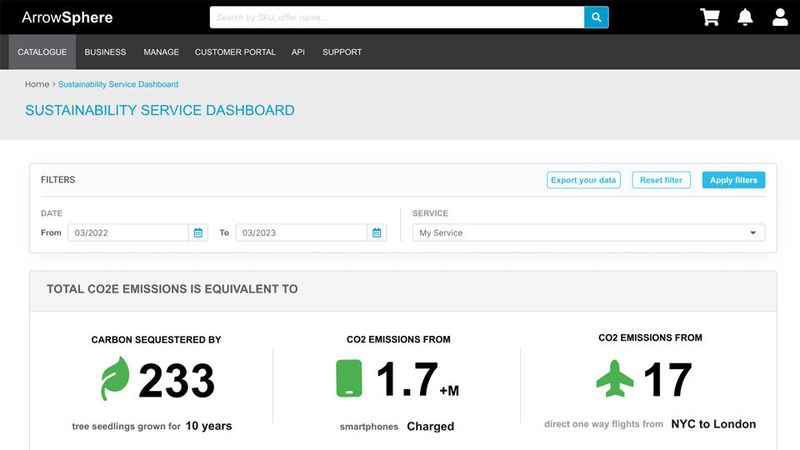Click Export your data button
The height and width of the screenshot is (450, 800).
point(584,180)
